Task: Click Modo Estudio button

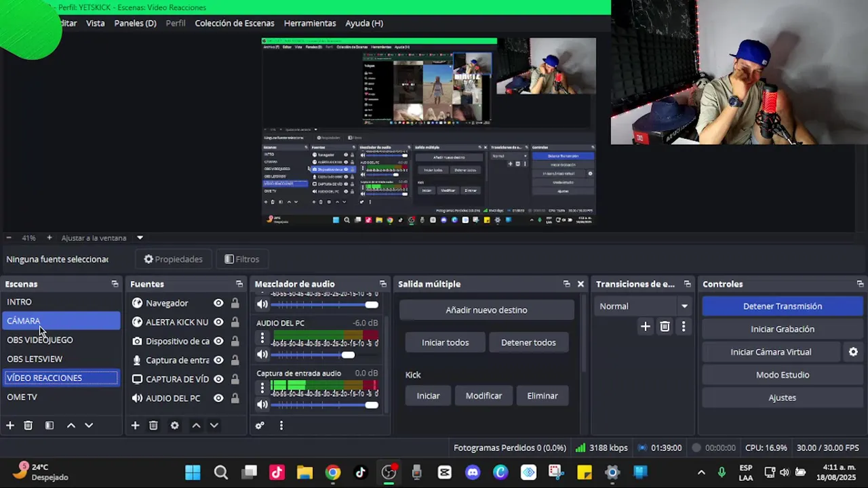Action: (x=783, y=375)
